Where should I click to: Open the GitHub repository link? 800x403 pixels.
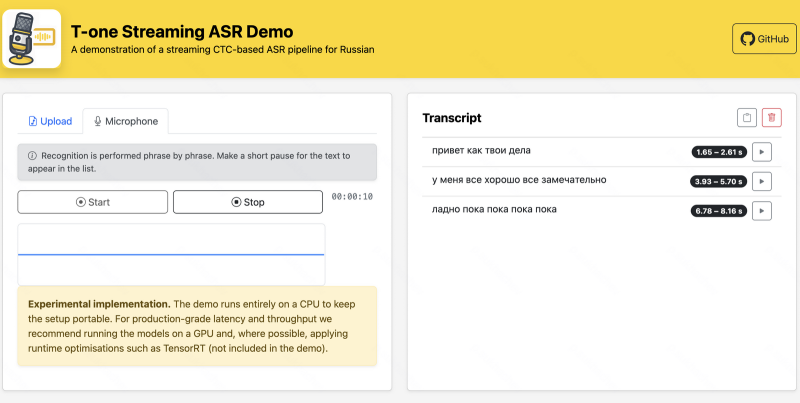click(764, 39)
